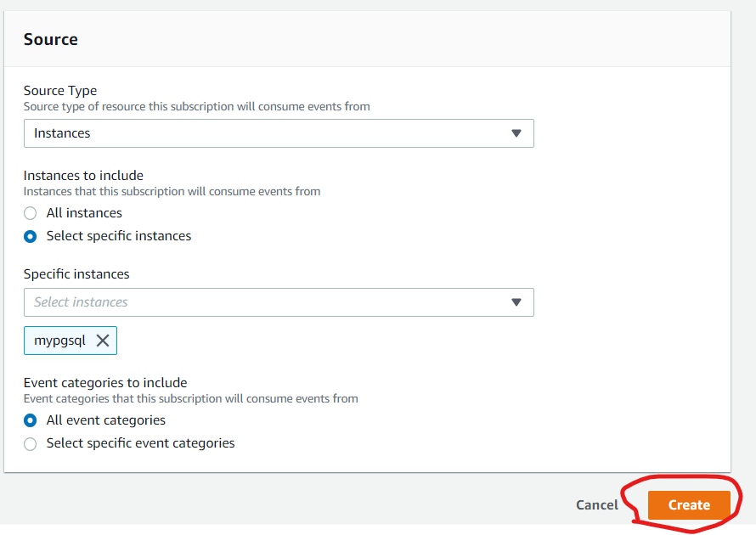Click the Create button

click(689, 504)
